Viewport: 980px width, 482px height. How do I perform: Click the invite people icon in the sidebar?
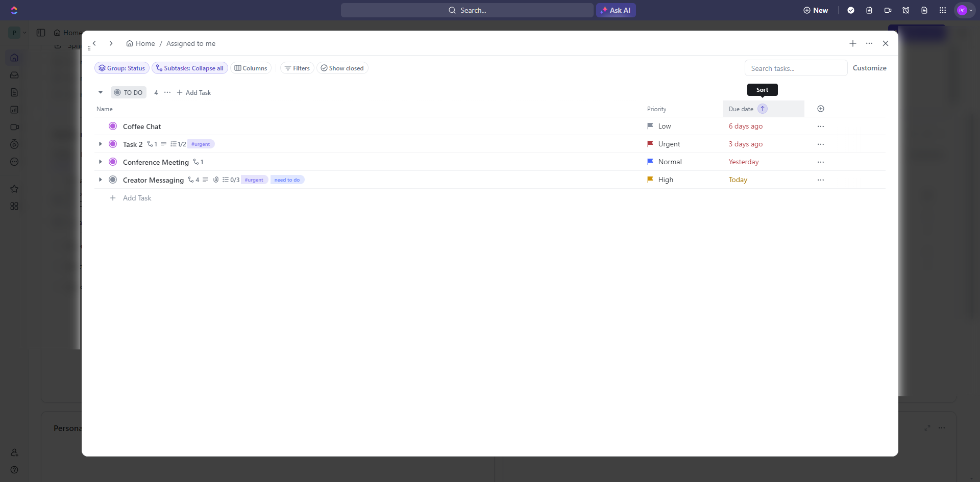click(14, 452)
